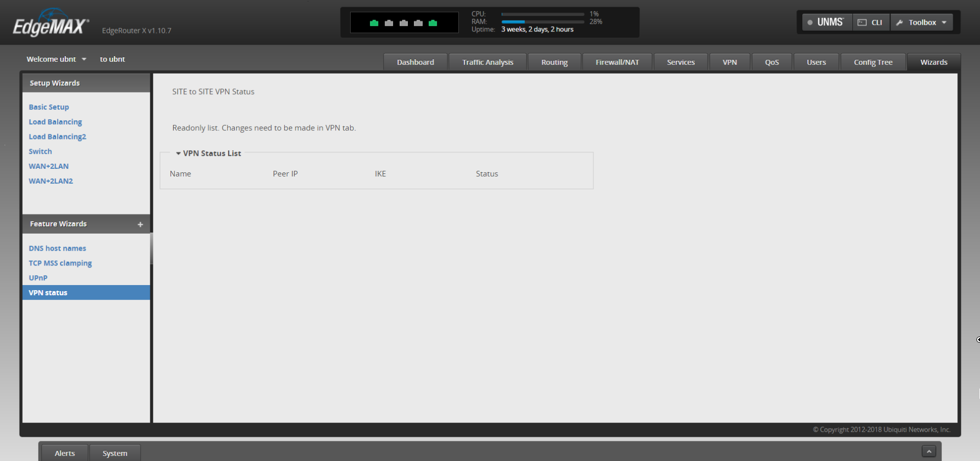
Task: Switch to the Firewall/NAT tab
Action: 617,62
